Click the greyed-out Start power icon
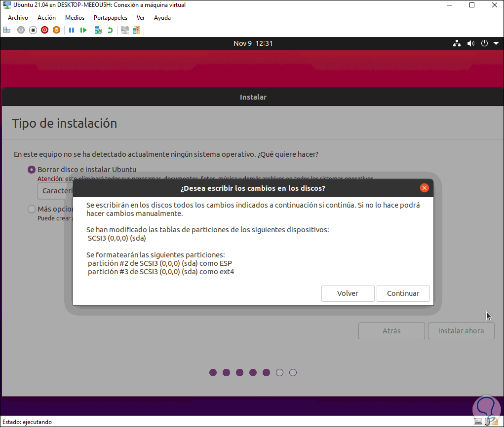504x427 pixels. (21, 30)
